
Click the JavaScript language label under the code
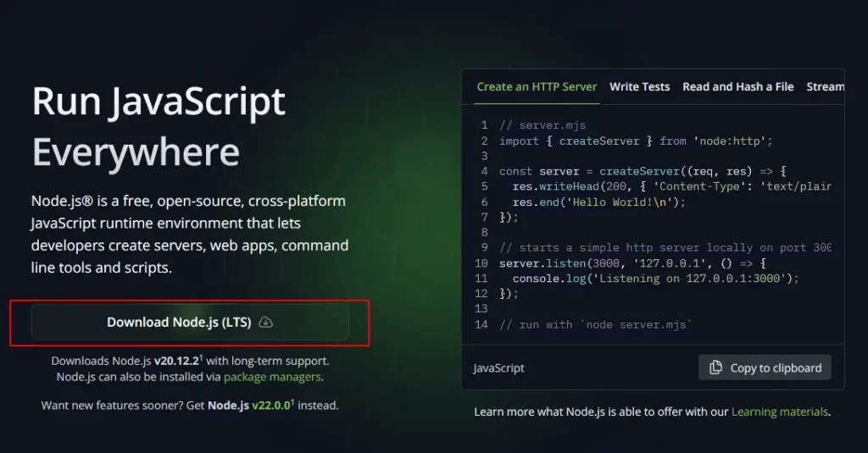[498, 367]
